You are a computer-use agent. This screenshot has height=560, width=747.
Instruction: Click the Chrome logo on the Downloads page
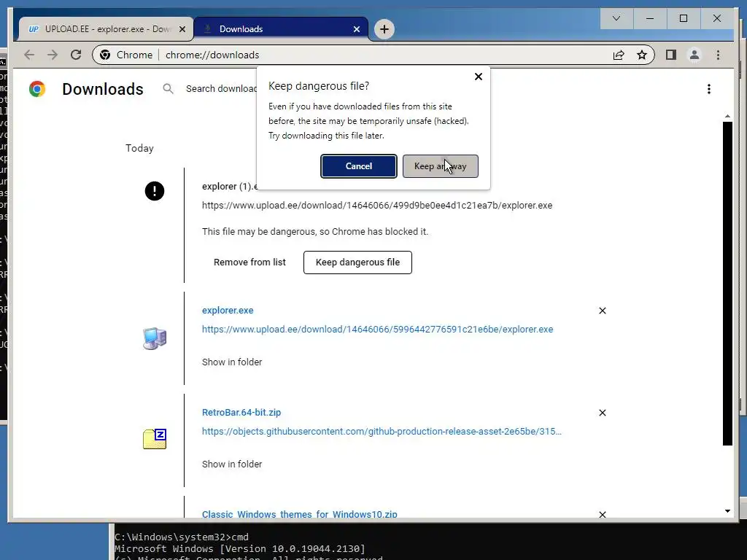(x=36, y=89)
